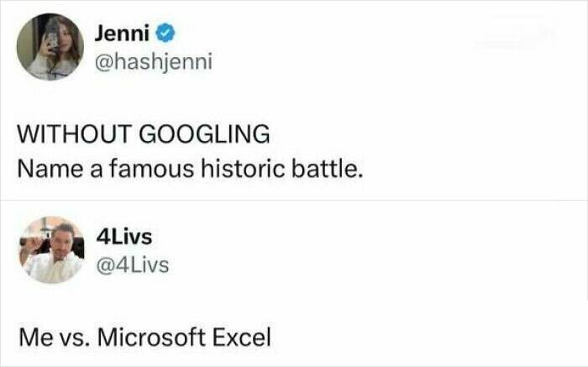Open Jenni's profile picture
The image size is (588, 367).
point(50,47)
